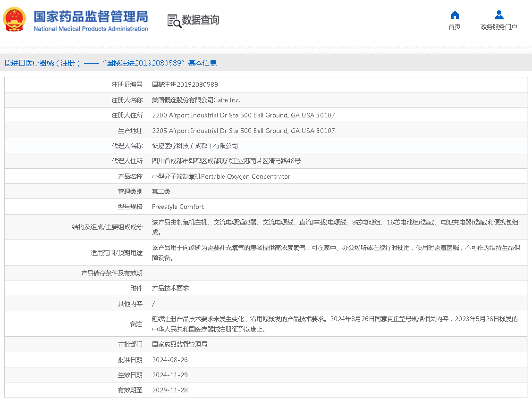Click the 首页 house icon
532x398 pixels.
tap(455, 15)
